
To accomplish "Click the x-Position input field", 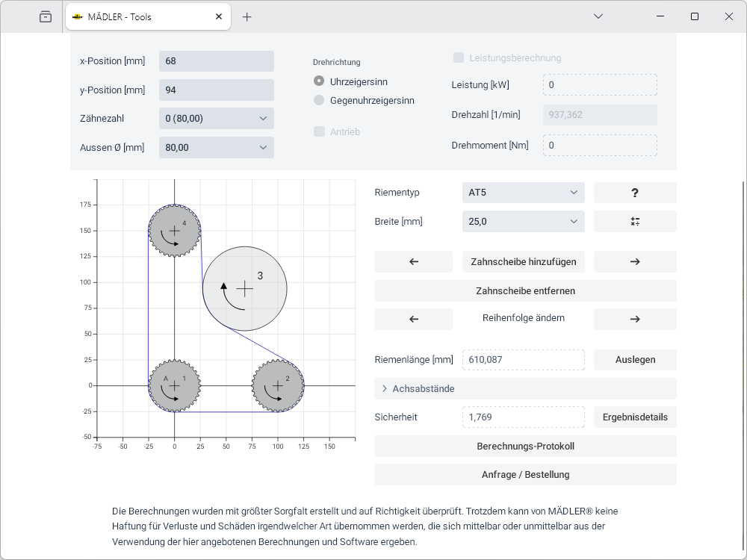I will tap(217, 61).
